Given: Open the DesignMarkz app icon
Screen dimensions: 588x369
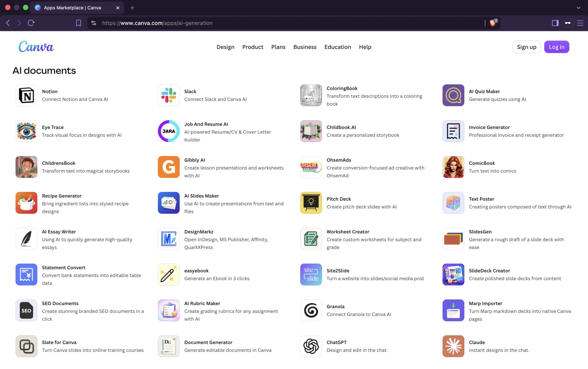Looking at the screenshot, I should click(169, 239).
